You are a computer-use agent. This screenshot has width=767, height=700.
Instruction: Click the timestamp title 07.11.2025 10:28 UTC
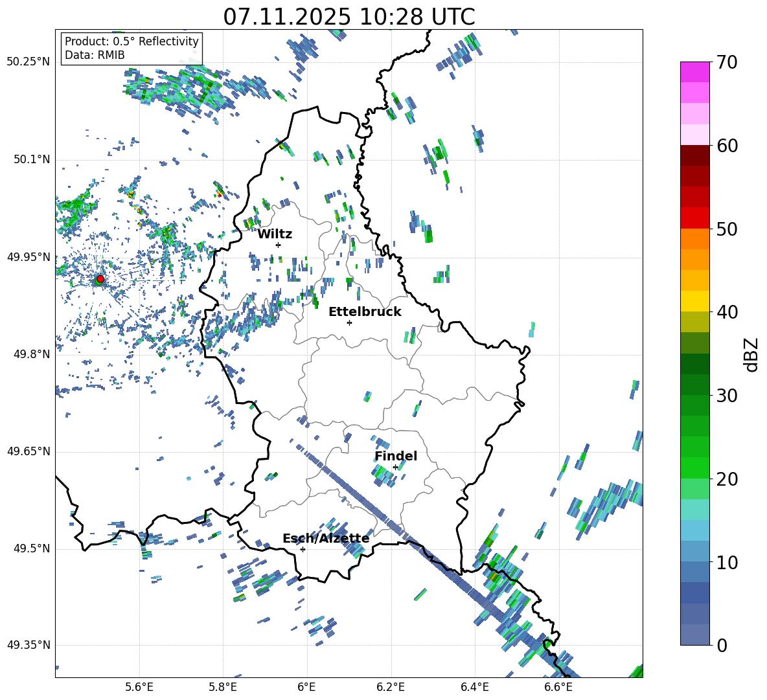point(349,17)
